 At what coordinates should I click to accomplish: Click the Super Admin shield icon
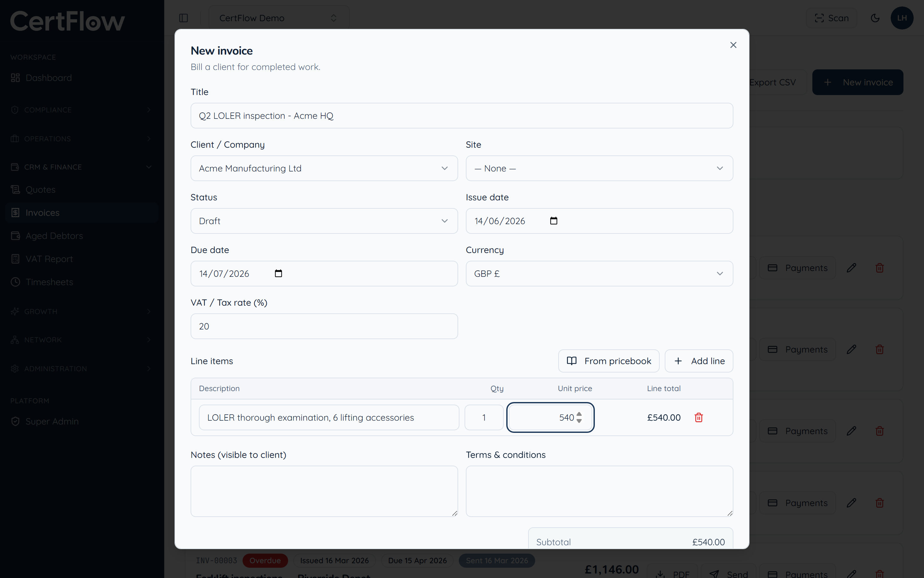(x=15, y=421)
